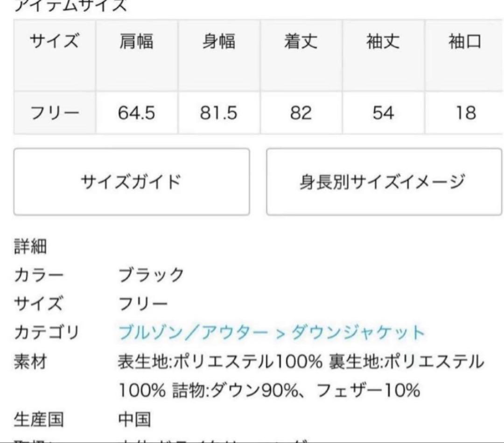The image size is (504, 443).
Task: Select the 肩幅 column header
Action: pos(136,43)
